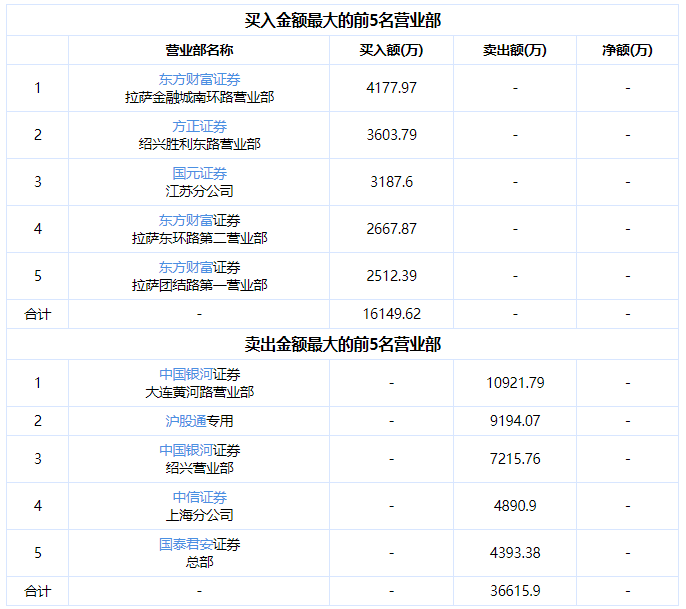Select buy amount 2512.39
Image resolution: width=686 pixels, height=609 pixels.
click(391, 276)
